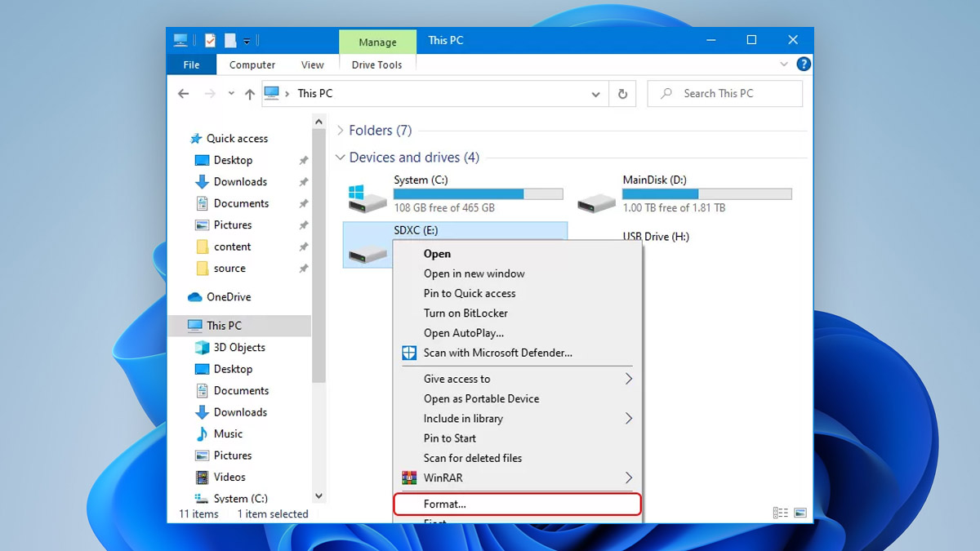This screenshot has height=551, width=980.
Task: Open the source folder in sidebar
Action: [x=229, y=269]
